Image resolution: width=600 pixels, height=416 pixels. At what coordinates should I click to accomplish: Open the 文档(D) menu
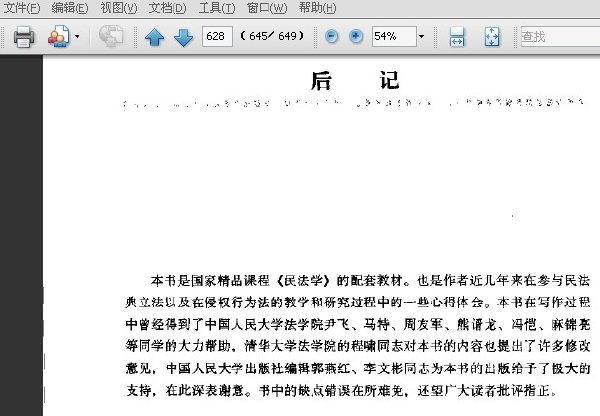(167, 8)
